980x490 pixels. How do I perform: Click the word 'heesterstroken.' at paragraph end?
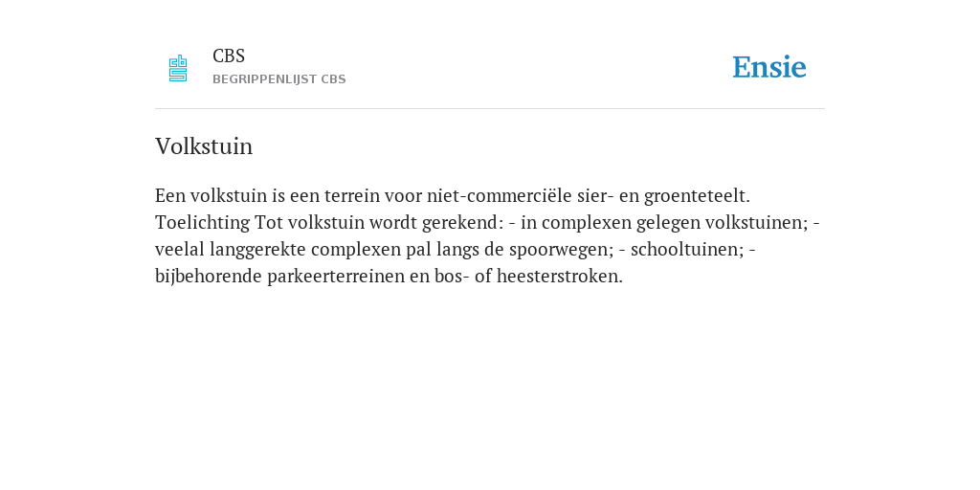(x=560, y=277)
